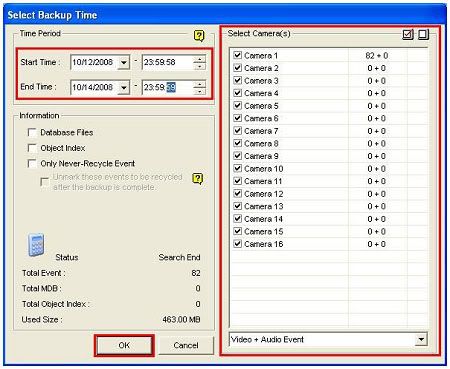450x369 pixels.
Task: Decrease End Time with down spinner
Action: click(x=199, y=91)
